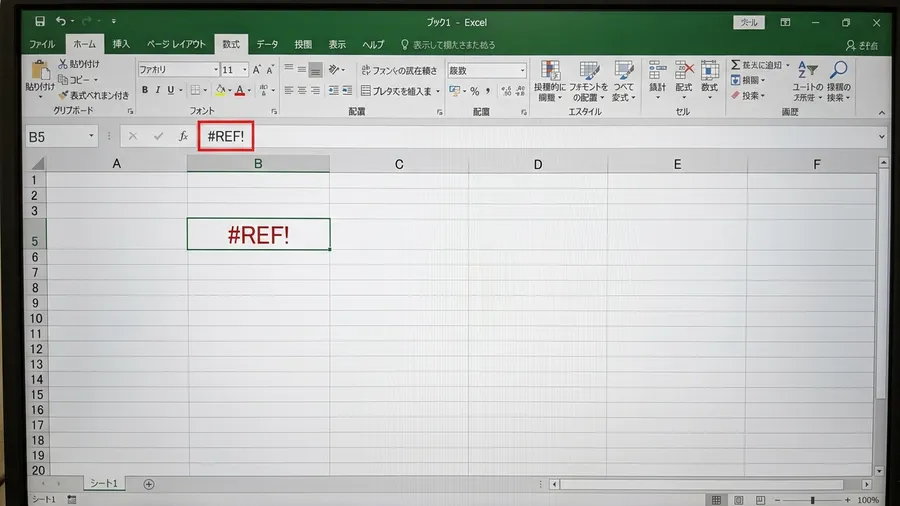This screenshot has height=506, width=900.
Task: Open the Conditional Formatting icon
Action: coord(550,71)
